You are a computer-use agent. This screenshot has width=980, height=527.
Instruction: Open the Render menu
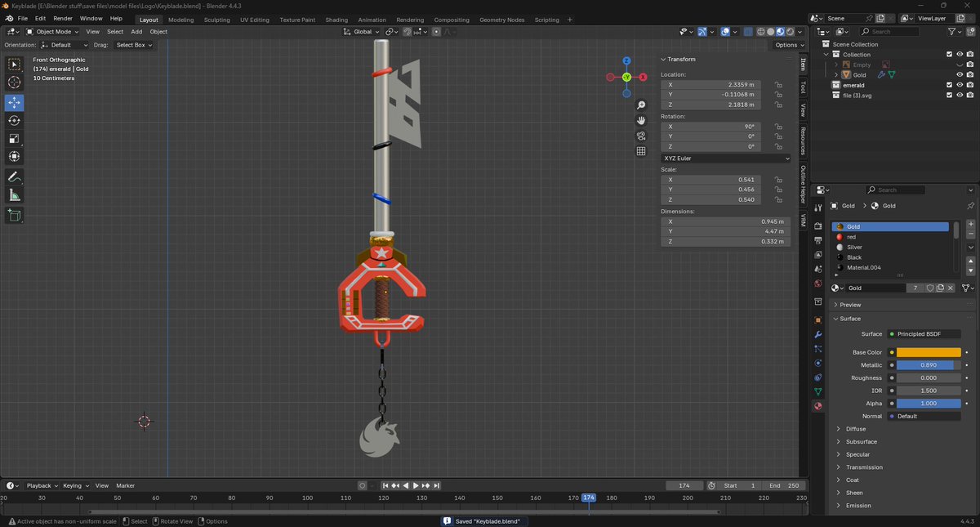tap(63, 18)
